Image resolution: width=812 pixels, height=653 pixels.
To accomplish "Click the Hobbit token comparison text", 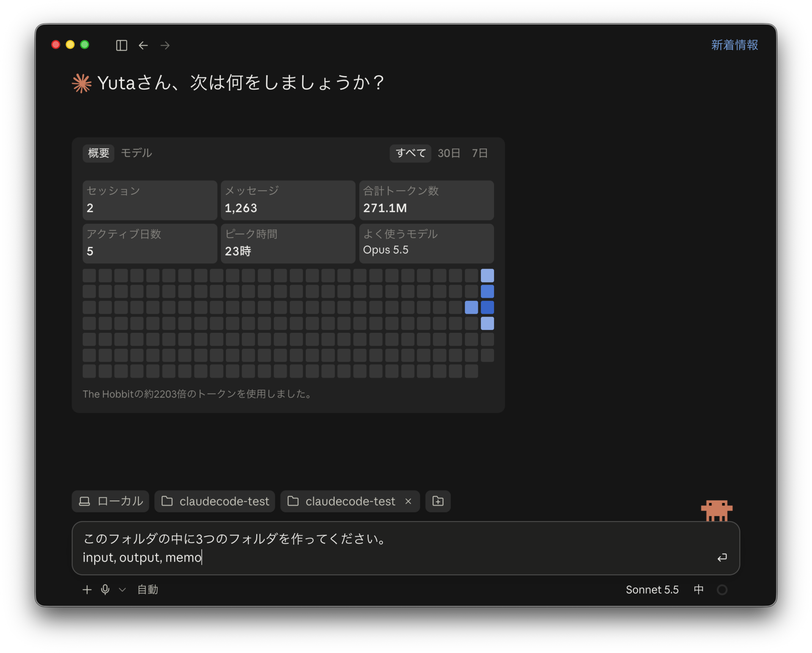I will [x=198, y=394].
